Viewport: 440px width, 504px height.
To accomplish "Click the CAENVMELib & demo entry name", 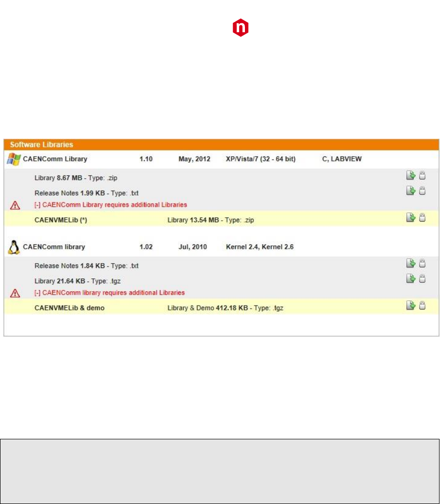I will tap(70, 308).
